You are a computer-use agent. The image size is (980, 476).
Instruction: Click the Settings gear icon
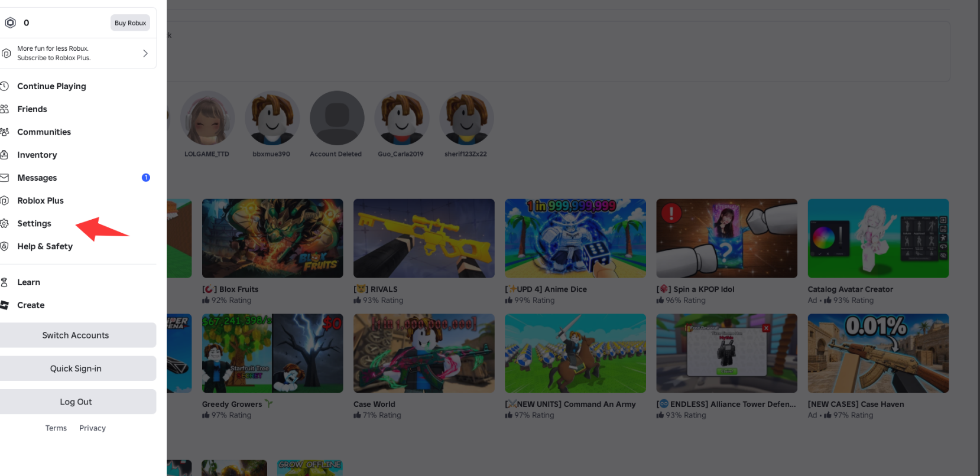[4, 223]
